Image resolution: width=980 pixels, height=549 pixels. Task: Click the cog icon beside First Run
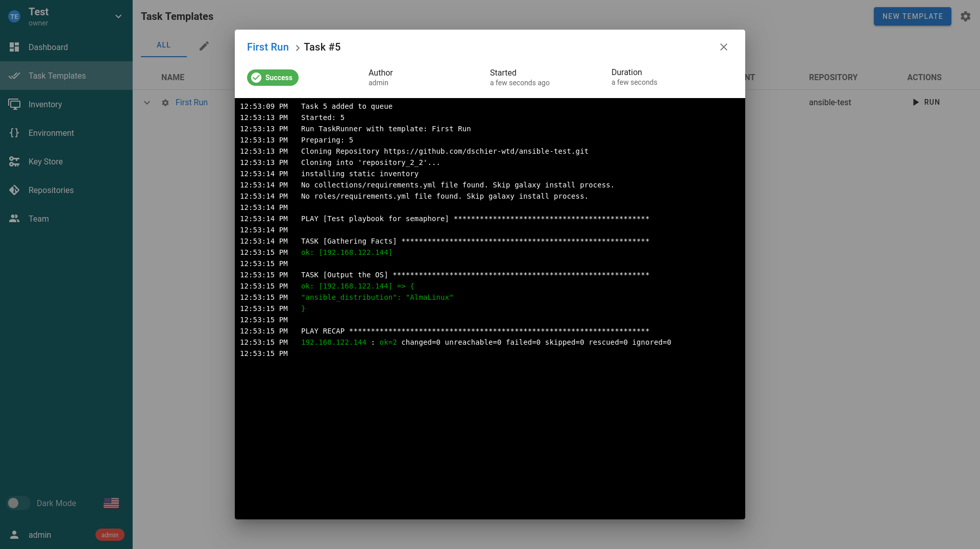coord(165,103)
